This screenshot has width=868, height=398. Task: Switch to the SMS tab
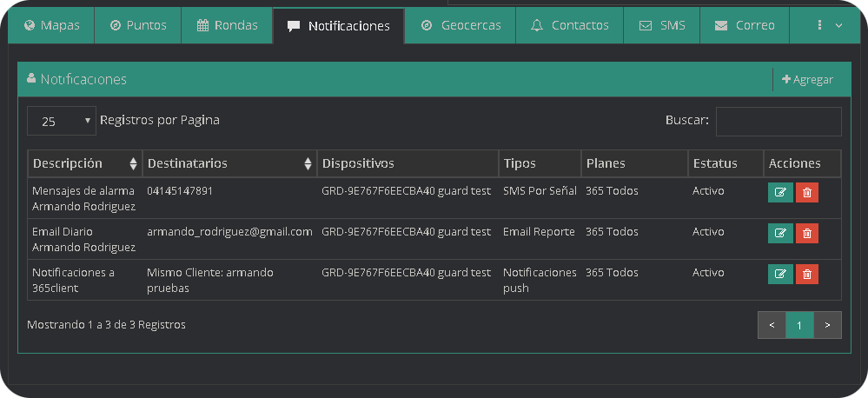[x=662, y=25]
